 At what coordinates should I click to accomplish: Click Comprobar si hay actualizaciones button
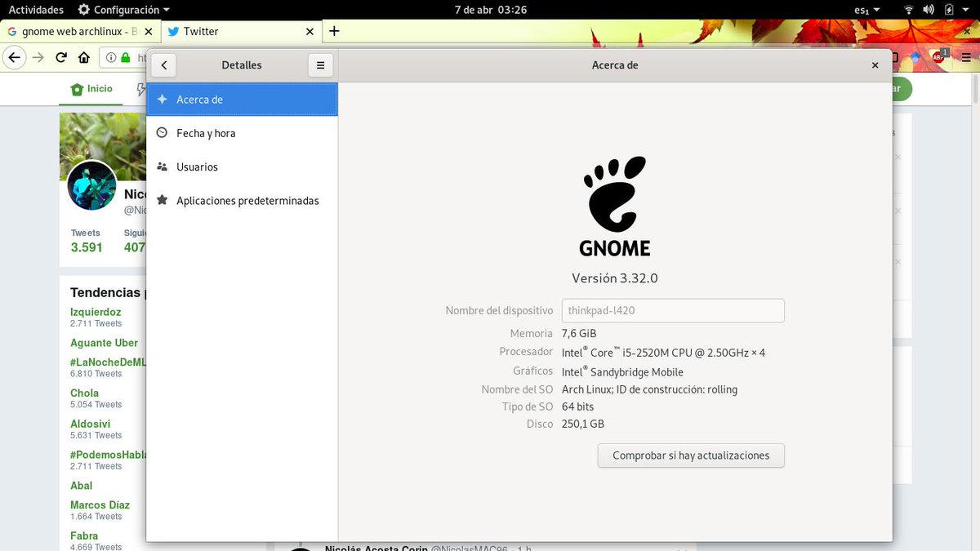[x=691, y=455]
